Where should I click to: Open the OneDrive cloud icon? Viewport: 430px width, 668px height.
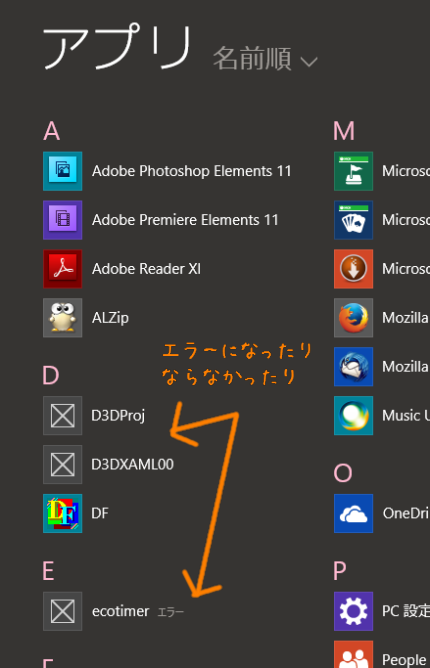tap(353, 513)
